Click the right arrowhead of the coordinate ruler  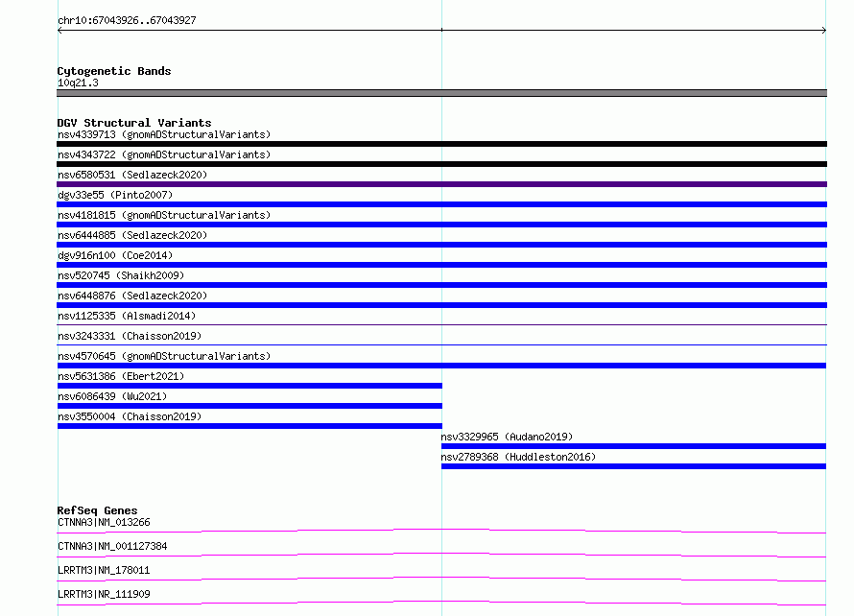point(824,31)
